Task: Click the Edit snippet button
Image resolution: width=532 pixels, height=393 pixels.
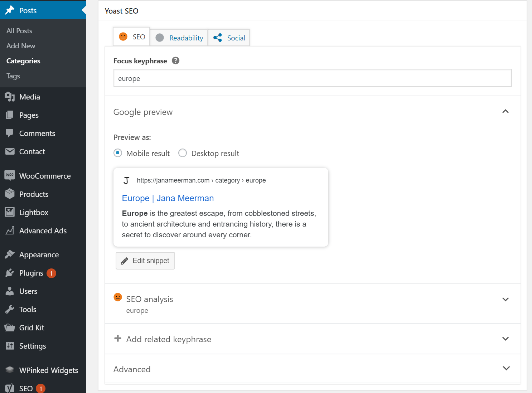Action: [x=145, y=261]
